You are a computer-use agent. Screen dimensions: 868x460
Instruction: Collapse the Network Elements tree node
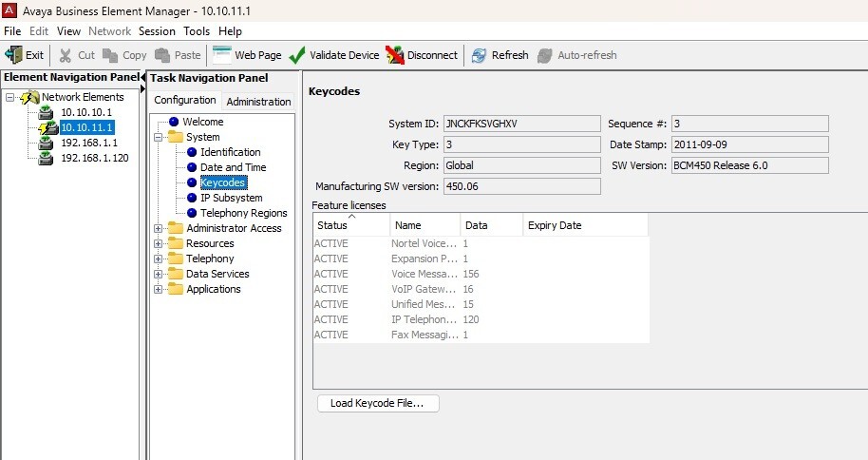[x=9, y=98]
